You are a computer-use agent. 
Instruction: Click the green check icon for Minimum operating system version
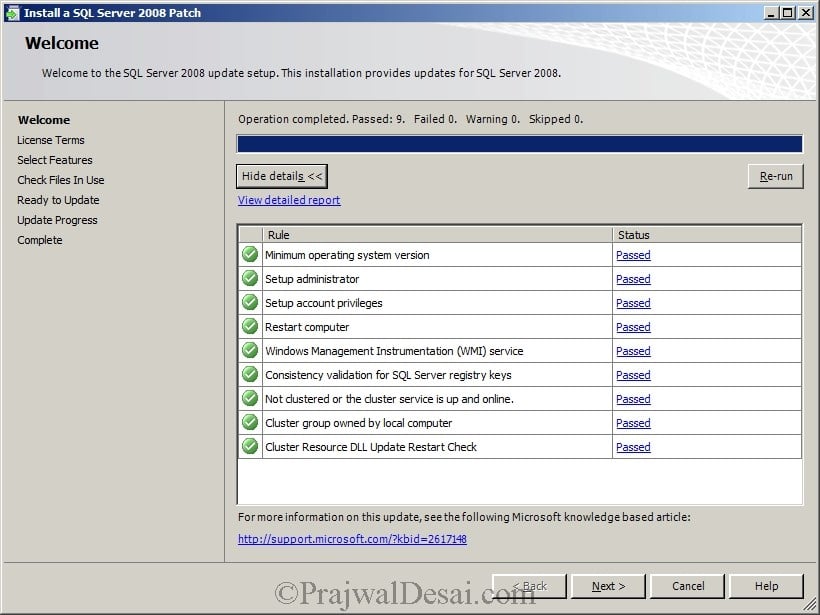[250, 255]
